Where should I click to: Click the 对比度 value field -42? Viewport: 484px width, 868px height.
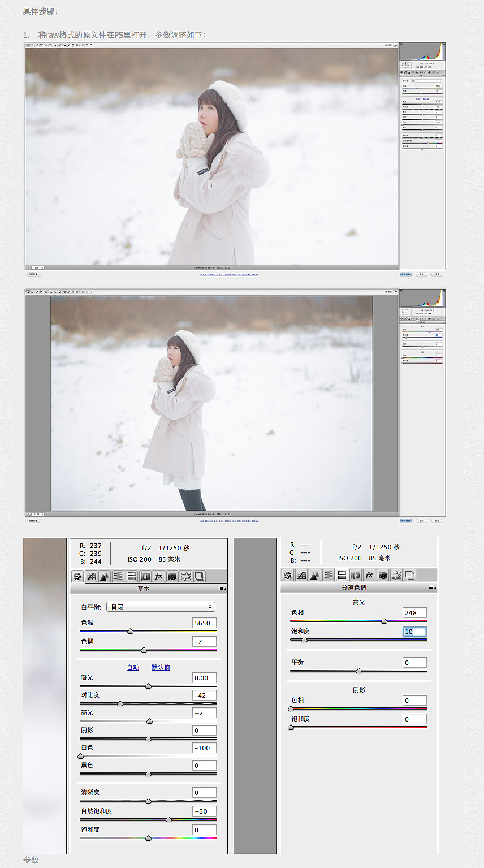204,695
